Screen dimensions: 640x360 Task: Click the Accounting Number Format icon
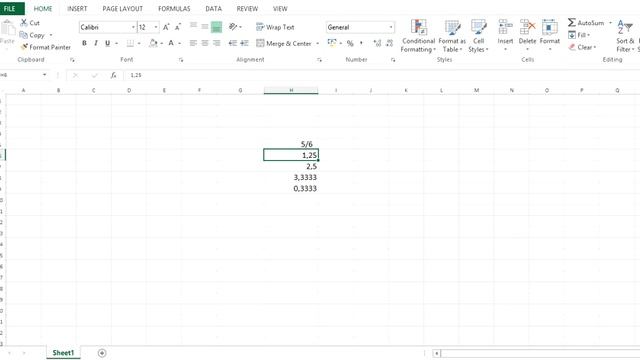332,43
